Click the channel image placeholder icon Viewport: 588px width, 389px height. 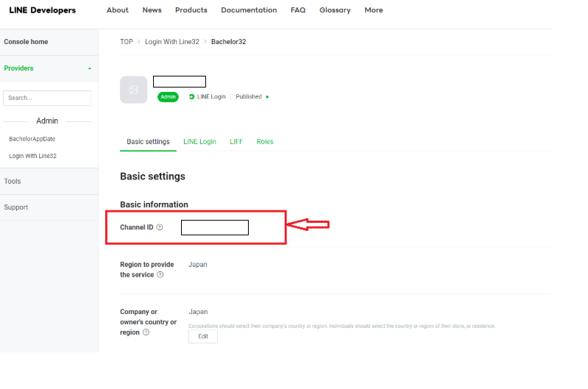[x=133, y=90]
